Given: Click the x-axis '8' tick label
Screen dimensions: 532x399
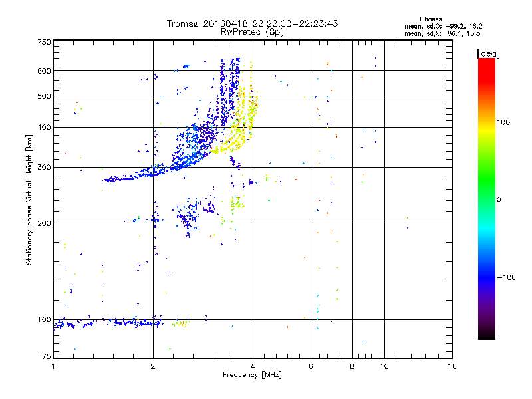Looking at the screenshot, I should pos(352,366).
